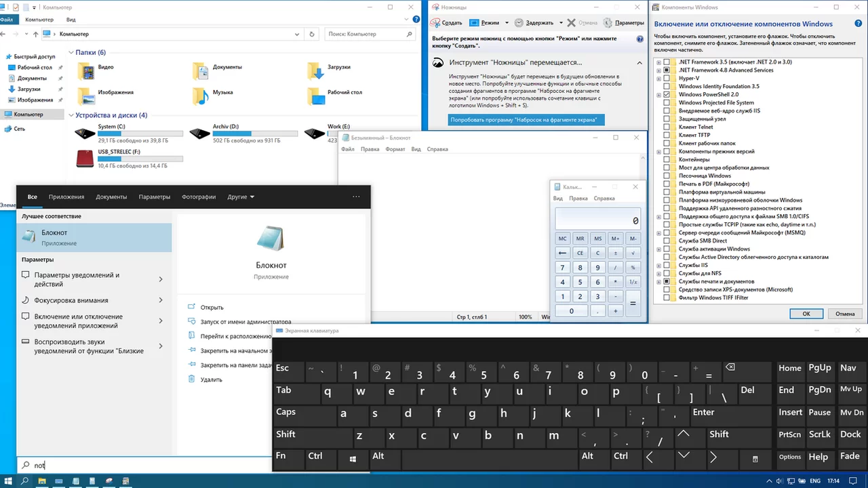Click Отмена in Windows components dialog
Image resolution: width=868 pixels, height=488 pixels.
pos(845,314)
